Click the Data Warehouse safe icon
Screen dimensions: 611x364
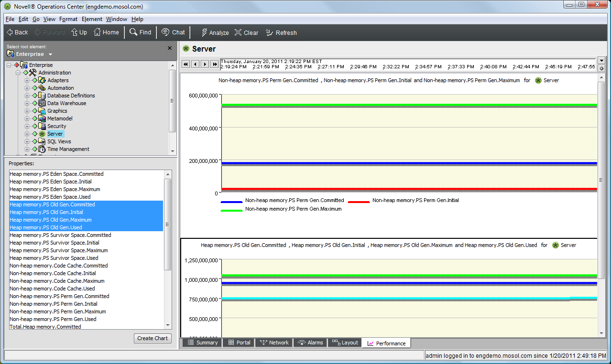42,103
